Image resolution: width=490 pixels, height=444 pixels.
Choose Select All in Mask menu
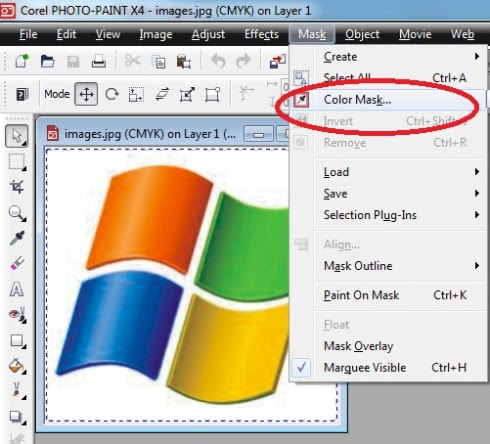tap(388, 78)
